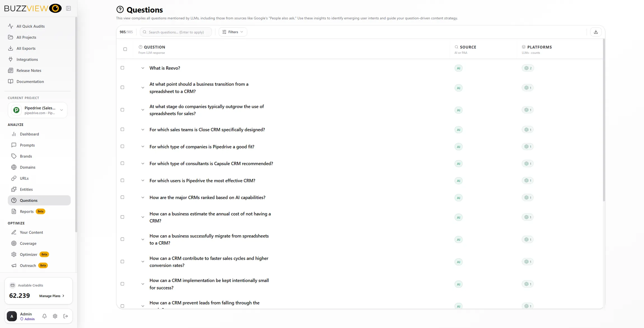Open settings gear icon
This screenshot has height=328, width=644.
click(x=55, y=316)
